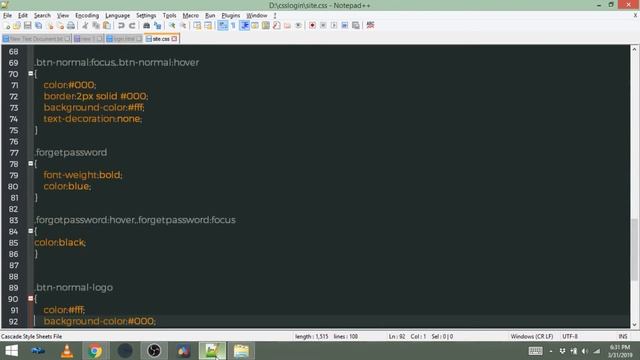The image size is (640, 360).
Task: Open VLC from the taskbar
Action: point(67,351)
